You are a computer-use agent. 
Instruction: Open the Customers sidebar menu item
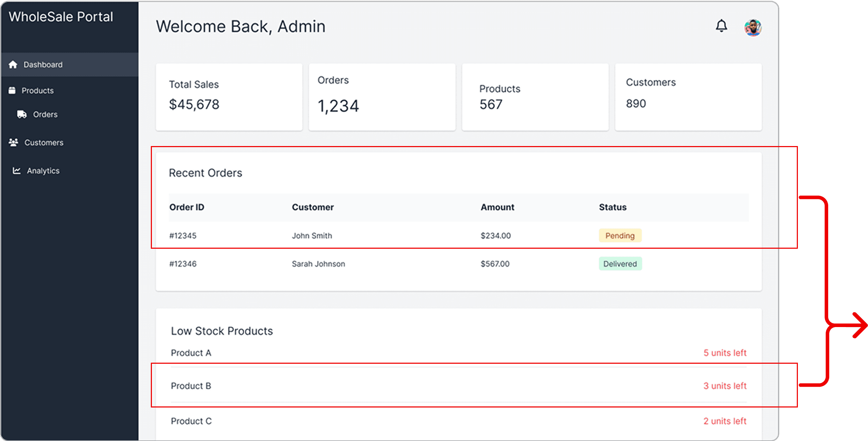[x=44, y=143]
